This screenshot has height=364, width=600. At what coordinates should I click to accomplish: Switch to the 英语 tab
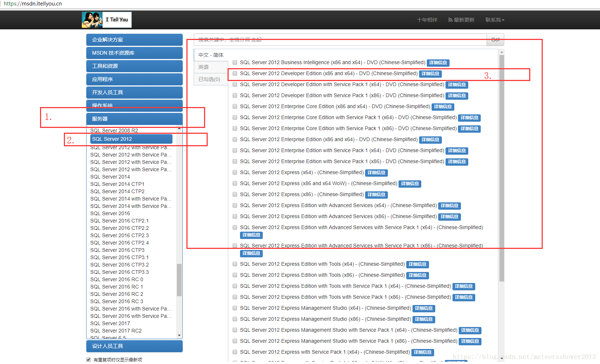pos(211,67)
